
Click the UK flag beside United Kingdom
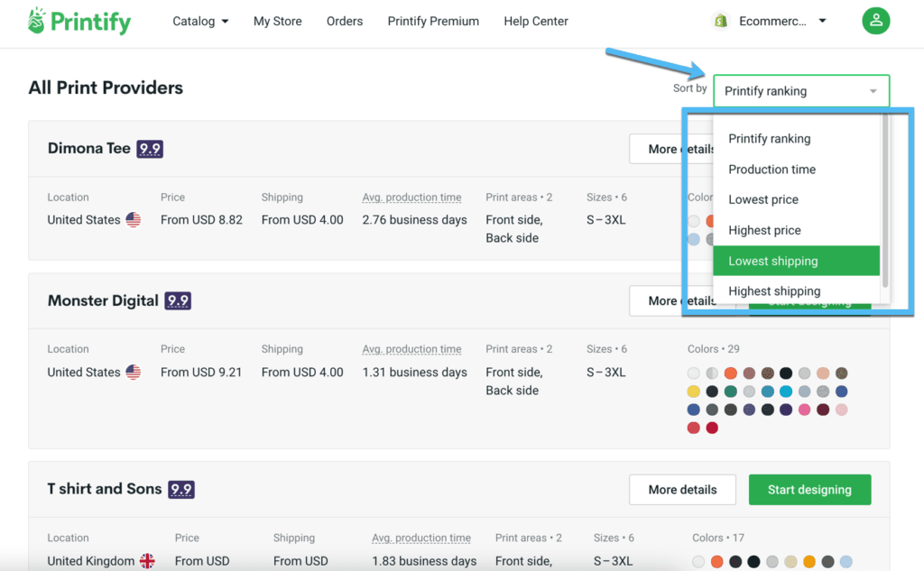point(147,561)
